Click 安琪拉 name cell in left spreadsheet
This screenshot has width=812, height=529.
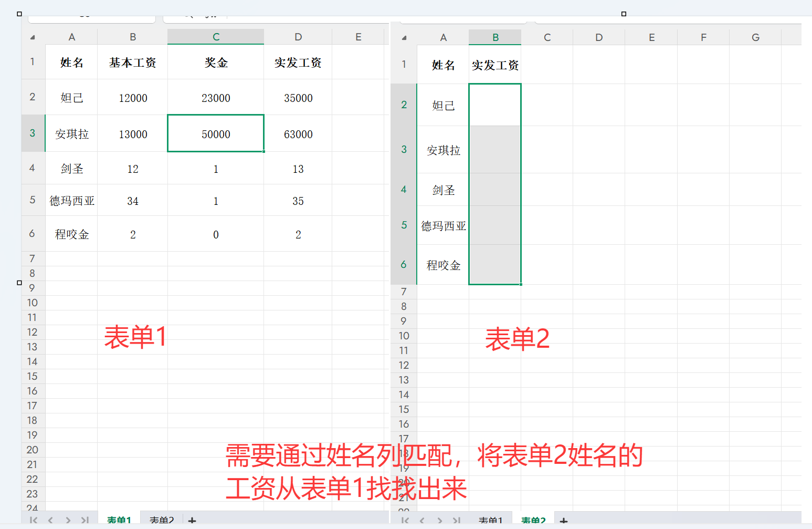click(72, 134)
